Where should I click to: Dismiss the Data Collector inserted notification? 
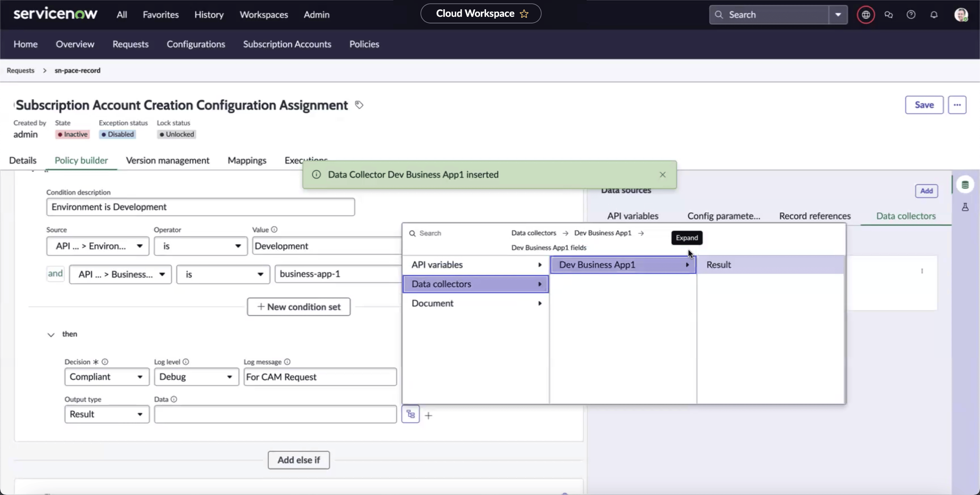pyautogui.click(x=663, y=174)
